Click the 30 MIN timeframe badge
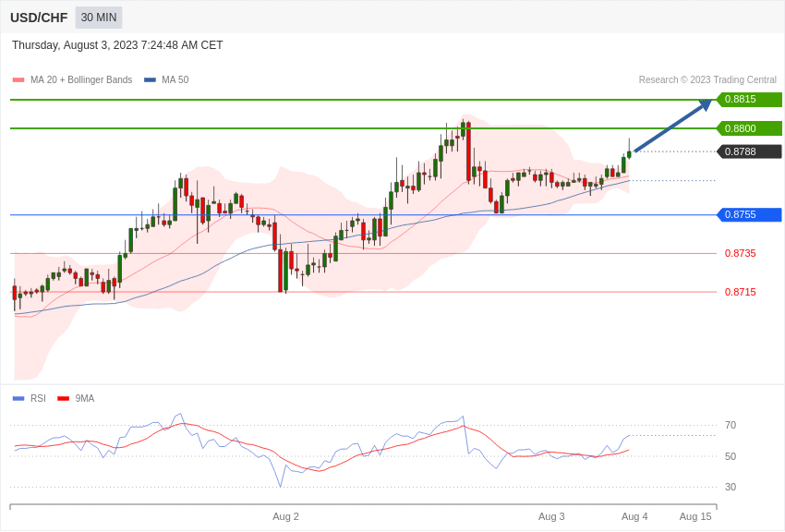 [x=99, y=18]
